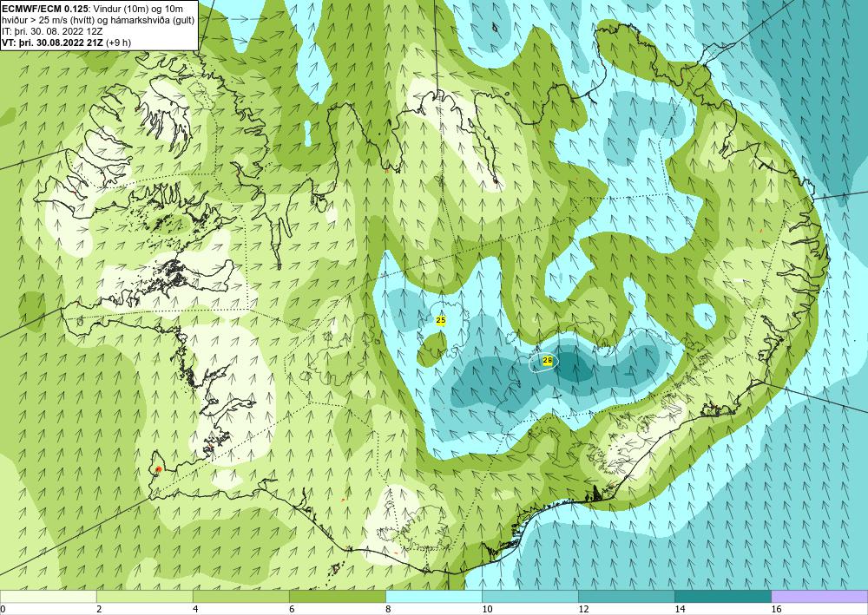The height and width of the screenshot is (615, 868).
Task: Select the purple above-16 m/s legend swatch
Action: tap(819, 596)
